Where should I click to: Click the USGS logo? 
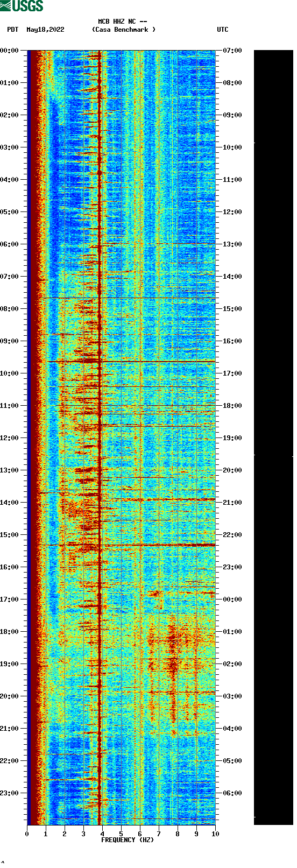coord(22,6)
